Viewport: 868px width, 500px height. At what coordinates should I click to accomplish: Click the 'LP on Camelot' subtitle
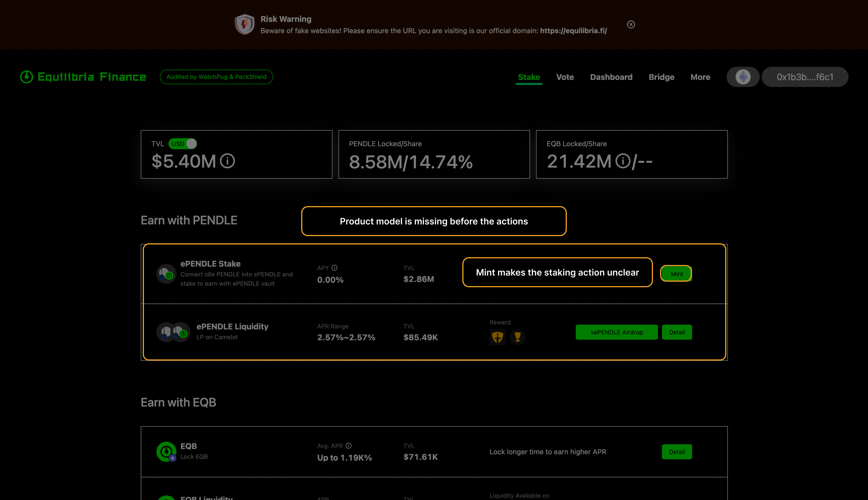[x=217, y=337]
